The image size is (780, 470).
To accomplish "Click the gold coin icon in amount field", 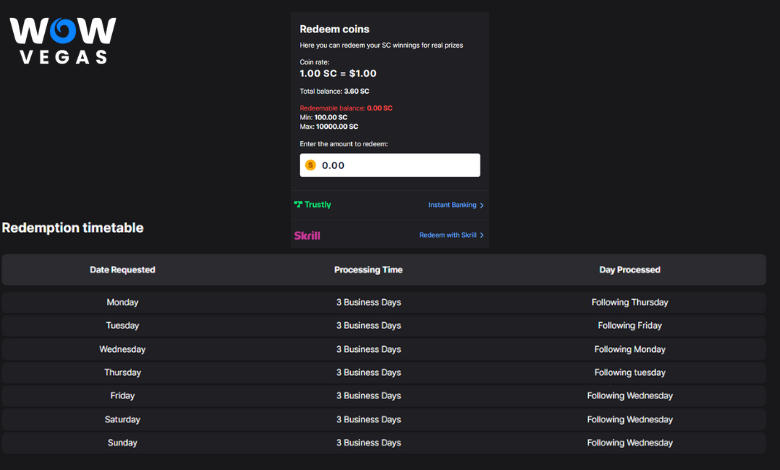I will 310,165.
